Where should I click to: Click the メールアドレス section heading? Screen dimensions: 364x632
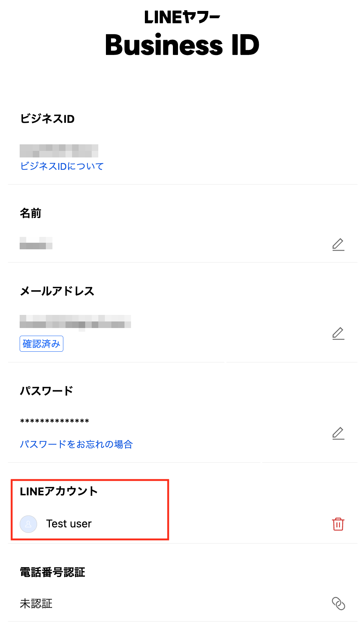tap(57, 291)
